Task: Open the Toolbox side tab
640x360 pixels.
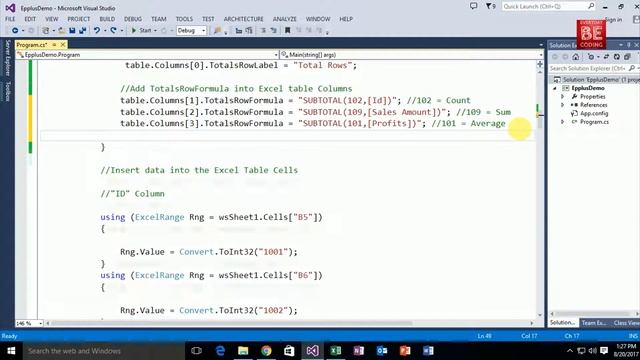Action: tap(7, 91)
